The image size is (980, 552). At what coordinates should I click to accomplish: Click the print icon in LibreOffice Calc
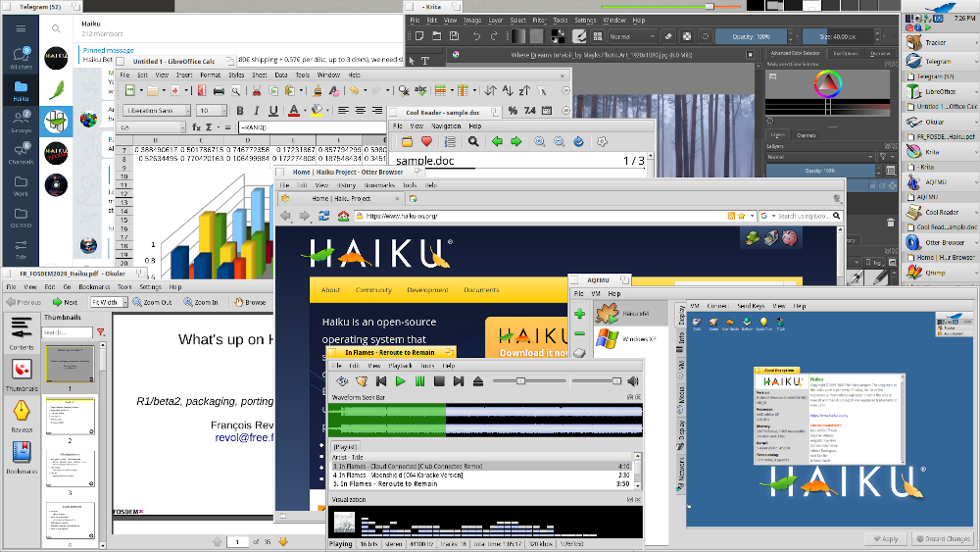[x=219, y=91]
